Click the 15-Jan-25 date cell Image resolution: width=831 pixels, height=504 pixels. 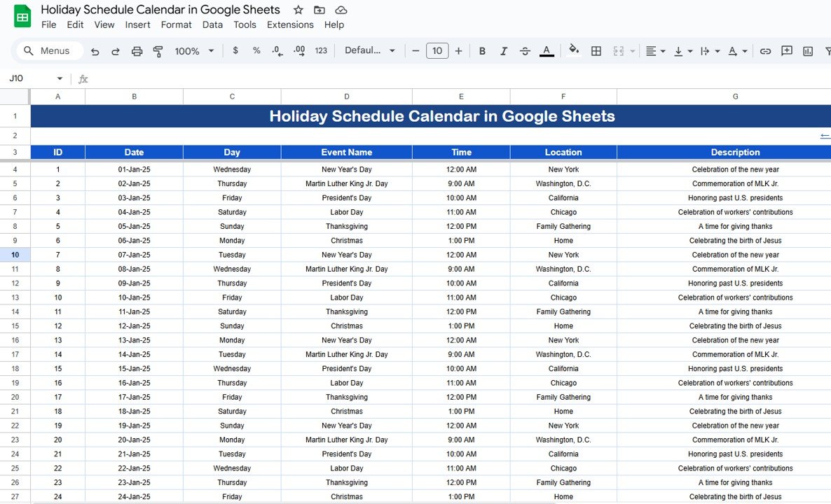[134, 368]
